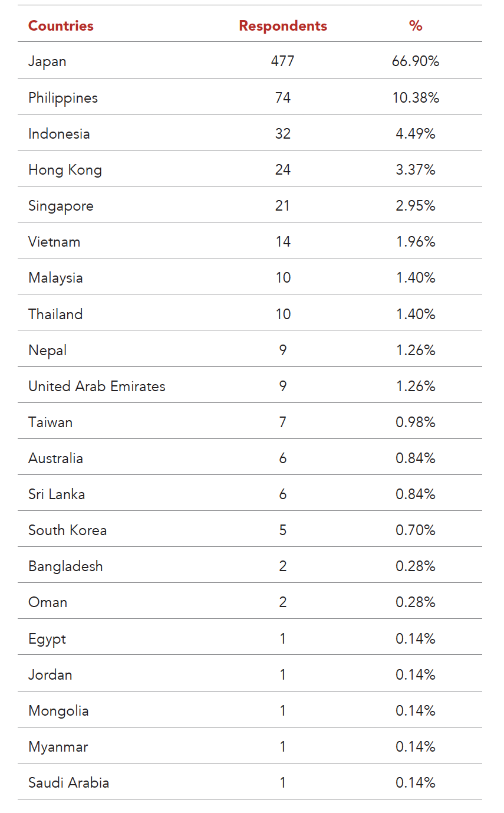
Task: Click the 10.38% percentage value
Action: point(416,98)
